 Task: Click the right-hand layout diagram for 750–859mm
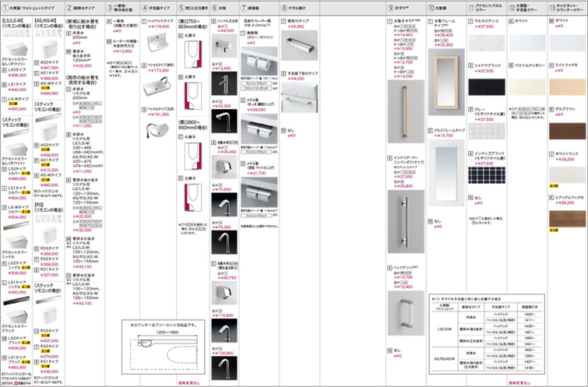pyautogui.click(x=193, y=55)
